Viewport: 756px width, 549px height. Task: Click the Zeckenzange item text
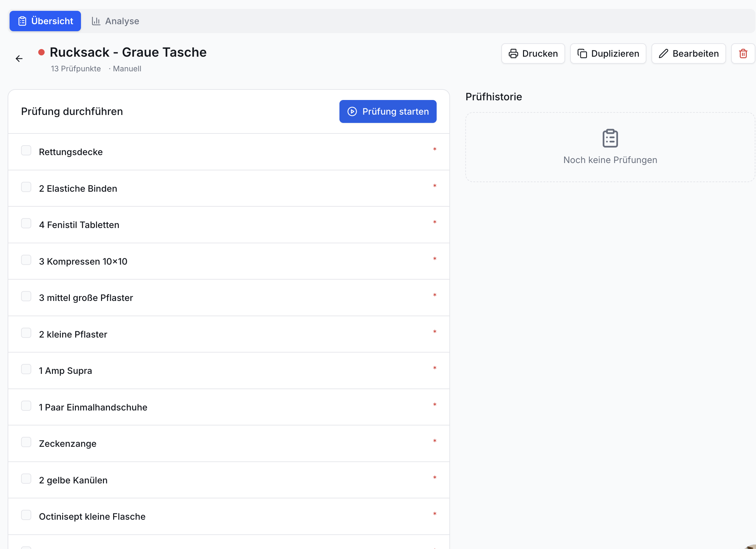point(68,444)
